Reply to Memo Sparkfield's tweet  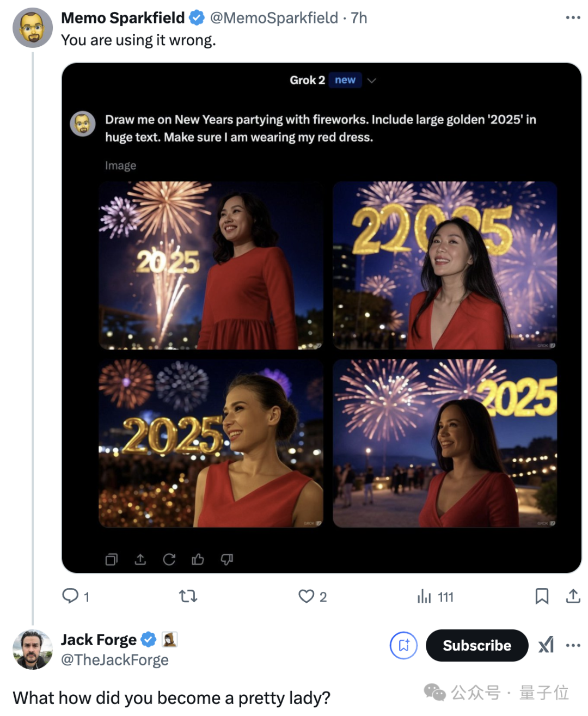[x=71, y=596]
